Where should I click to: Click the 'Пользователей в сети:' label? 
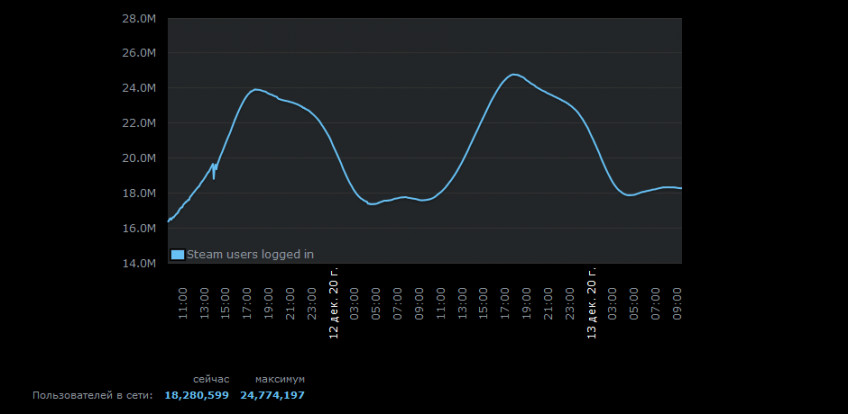(92, 396)
